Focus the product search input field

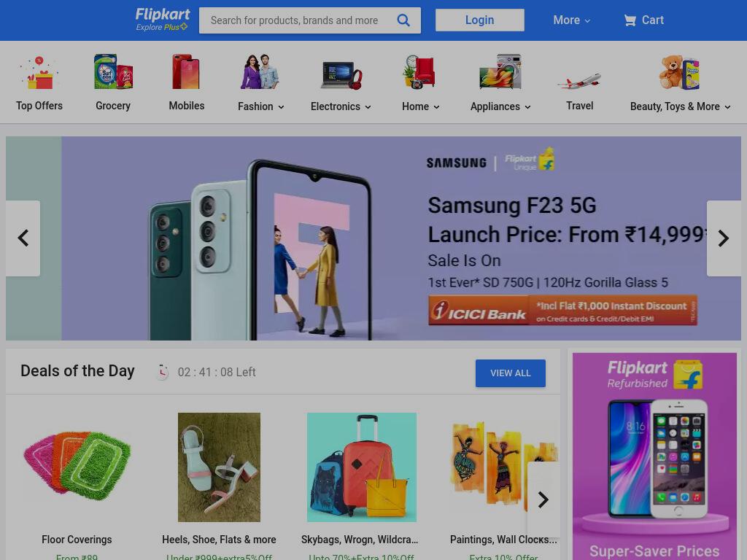click(x=298, y=20)
